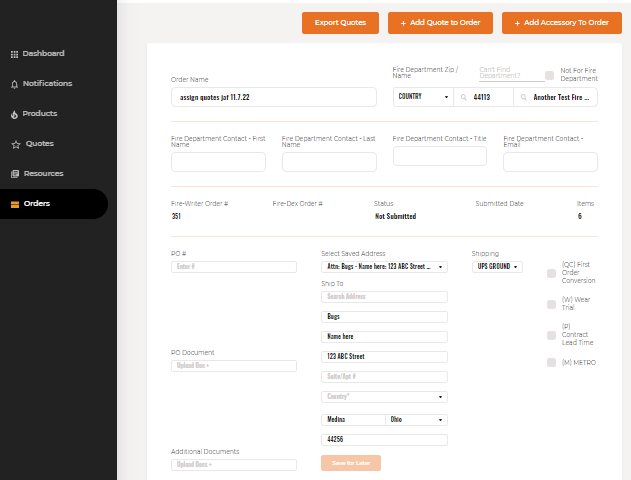Click the Another Test Fire department field
631x480 pixels.
pos(555,97)
